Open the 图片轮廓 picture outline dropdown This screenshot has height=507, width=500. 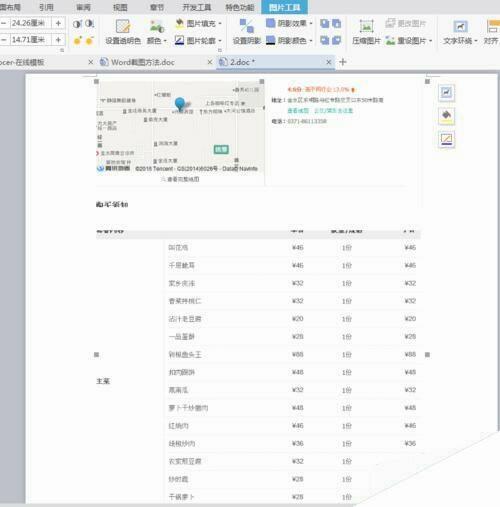coord(204,40)
